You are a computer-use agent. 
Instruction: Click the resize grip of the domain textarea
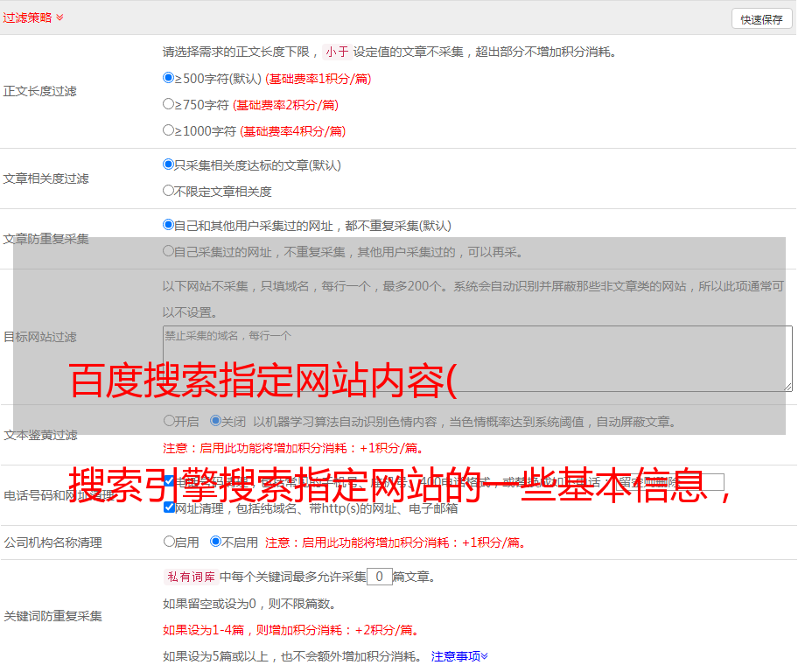(787, 387)
